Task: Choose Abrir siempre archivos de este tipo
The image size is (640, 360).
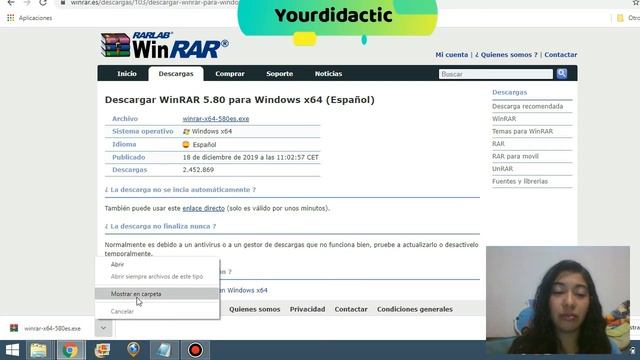Action: (157, 277)
